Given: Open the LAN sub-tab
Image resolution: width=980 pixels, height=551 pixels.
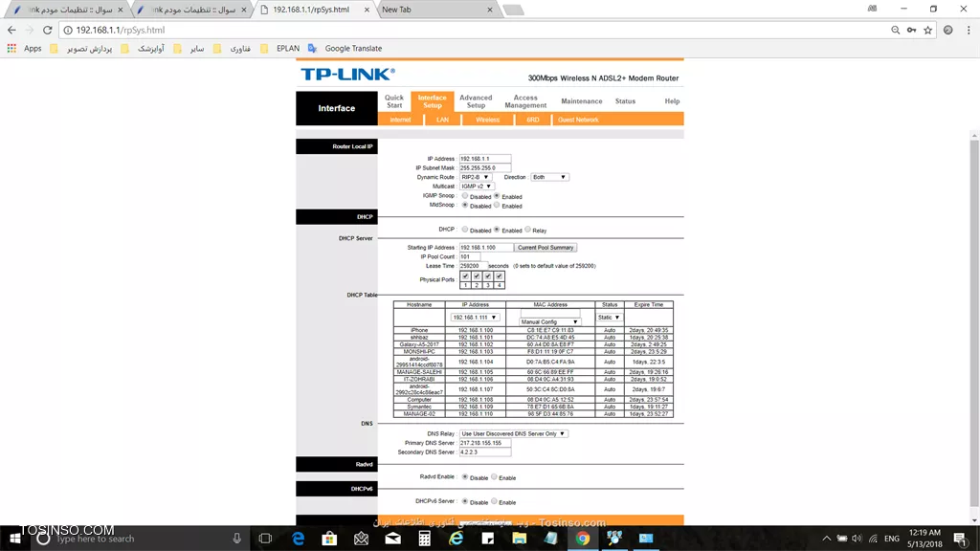Looking at the screenshot, I should pyautogui.click(x=442, y=120).
